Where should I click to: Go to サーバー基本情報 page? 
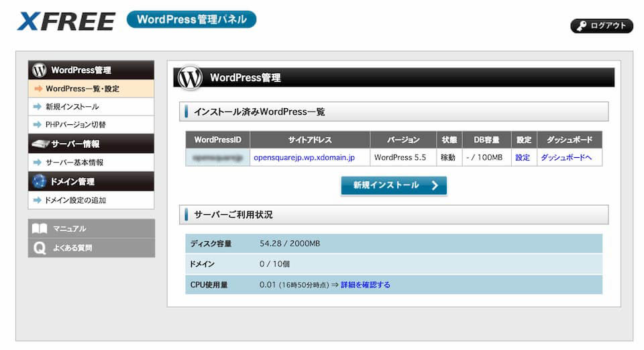coord(74,163)
